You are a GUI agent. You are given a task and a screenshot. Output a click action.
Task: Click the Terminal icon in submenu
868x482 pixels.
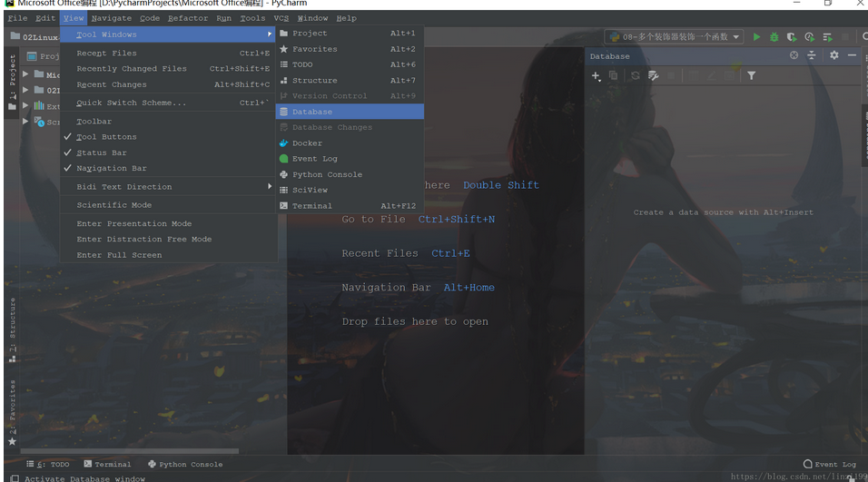click(284, 206)
